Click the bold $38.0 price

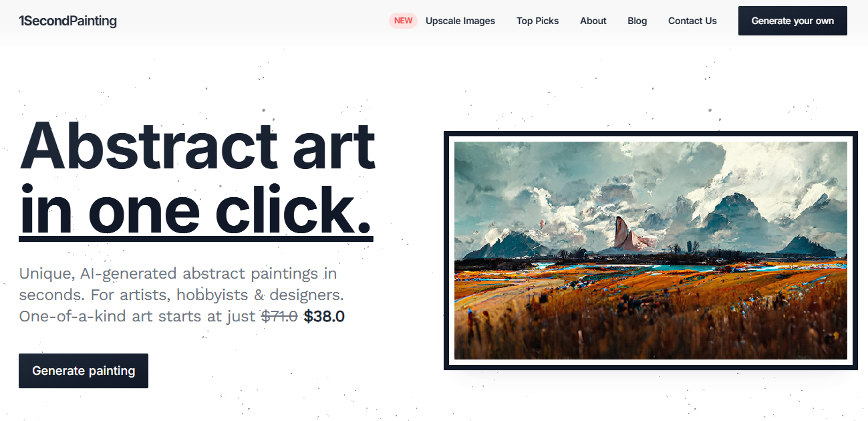[x=324, y=316]
